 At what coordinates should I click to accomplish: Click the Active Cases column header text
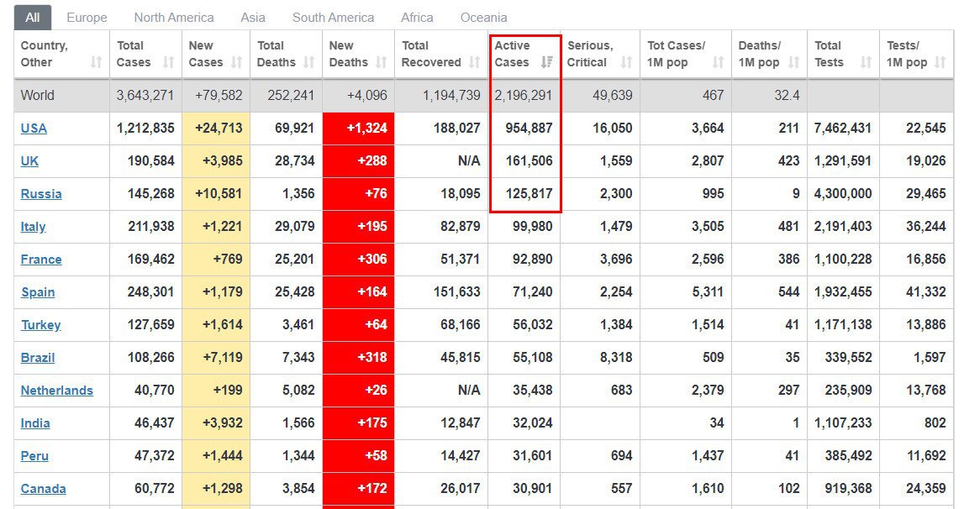(x=512, y=54)
